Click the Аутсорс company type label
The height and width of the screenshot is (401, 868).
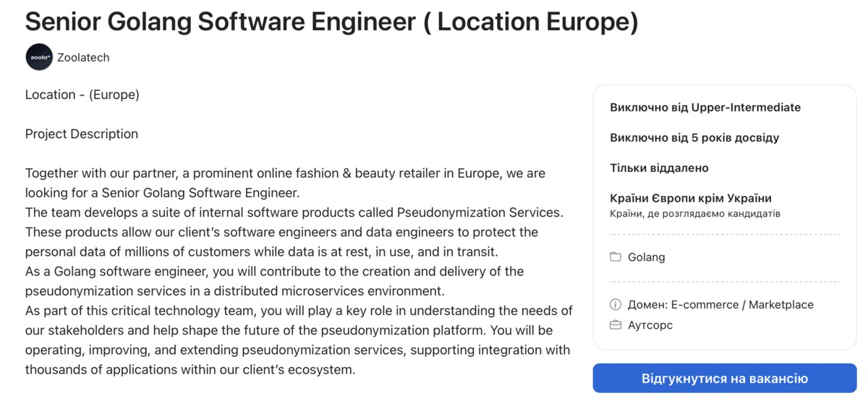650,325
